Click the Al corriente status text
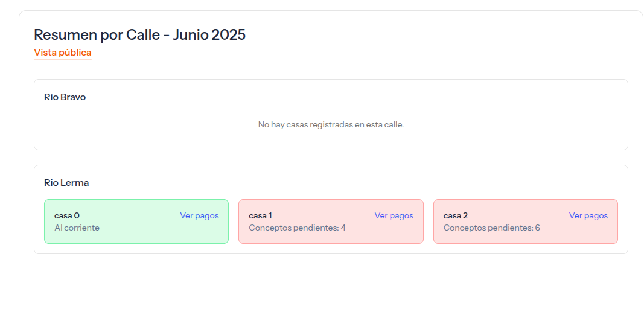The width and height of the screenshot is (644, 312). click(77, 228)
